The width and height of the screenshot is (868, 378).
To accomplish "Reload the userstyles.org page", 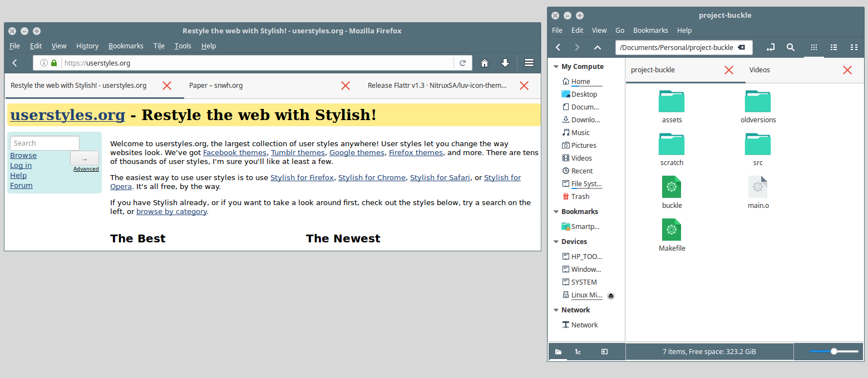I will (x=462, y=63).
